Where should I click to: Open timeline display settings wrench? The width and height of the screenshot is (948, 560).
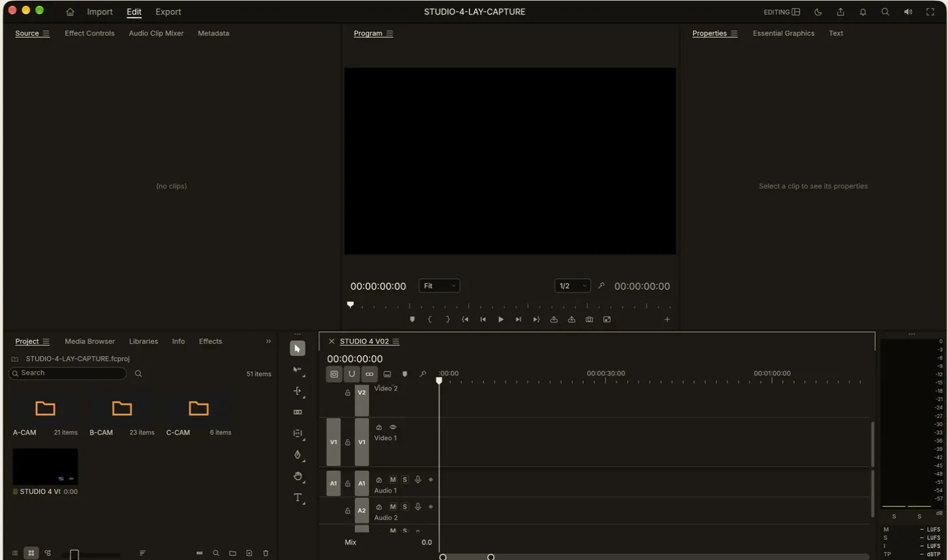point(422,374)
